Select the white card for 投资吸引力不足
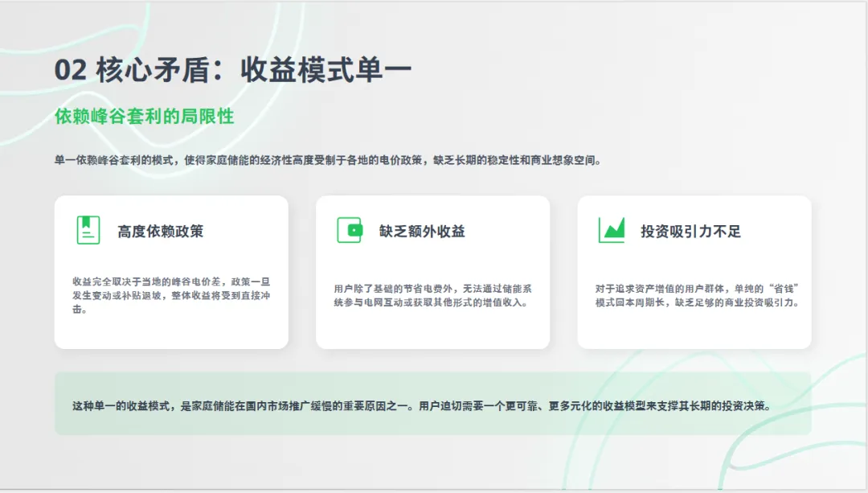Image resolution: width=868 pixels, height=493 pixels. pos(694,271)
